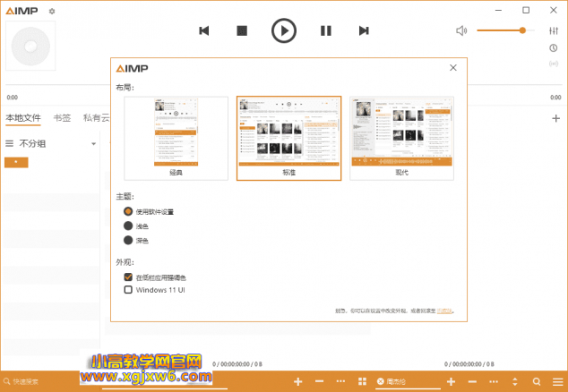The height and width of the screenshot is (392, 568).
Task: Start playback with the circular play button
Action: [x=284, y=30]
